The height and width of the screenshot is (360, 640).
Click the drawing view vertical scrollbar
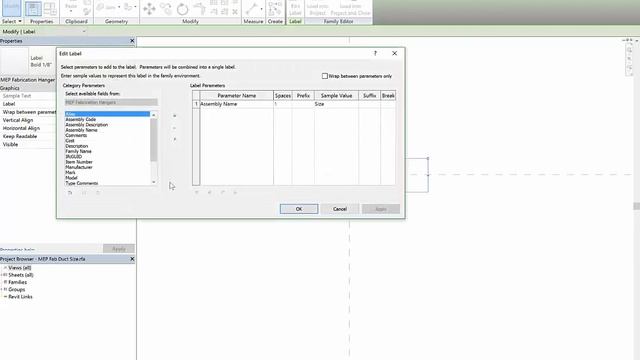click(636, 206)
